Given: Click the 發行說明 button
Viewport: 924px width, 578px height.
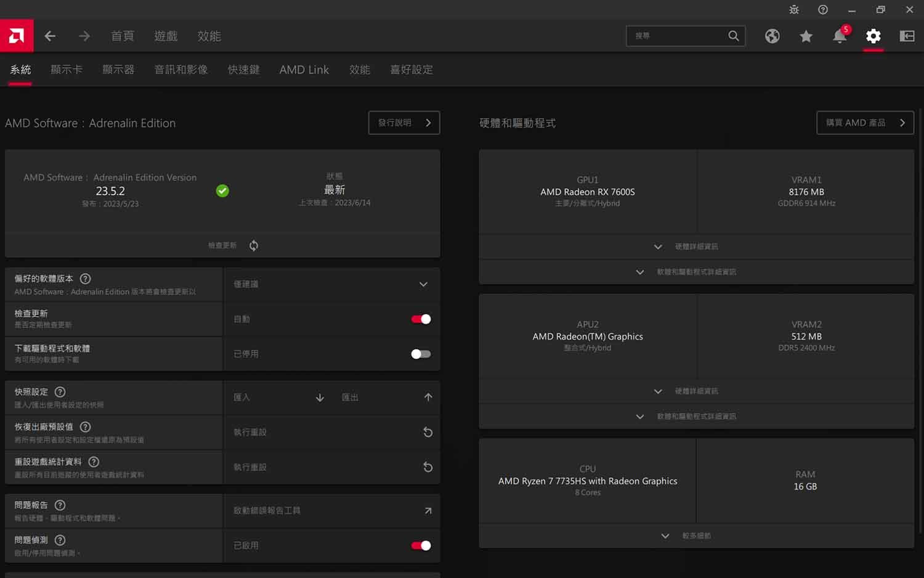Looking at the screenshot, I should 404,123.
